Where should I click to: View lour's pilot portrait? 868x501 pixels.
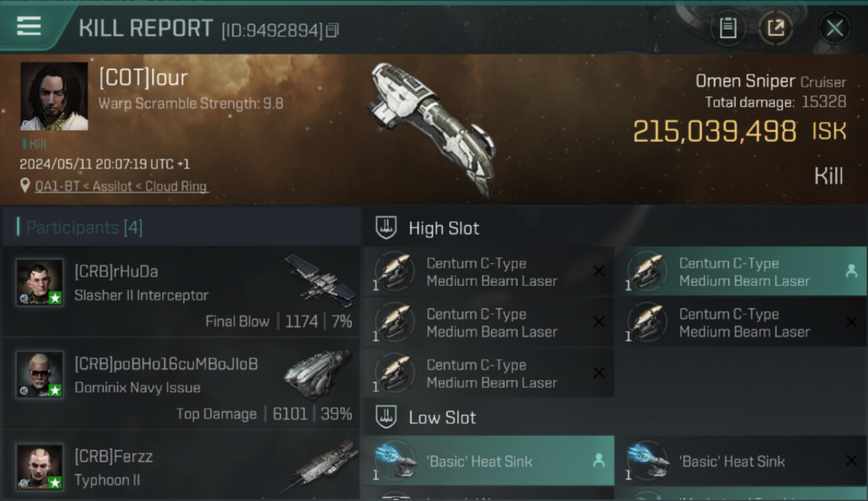[x=54, y=96]
